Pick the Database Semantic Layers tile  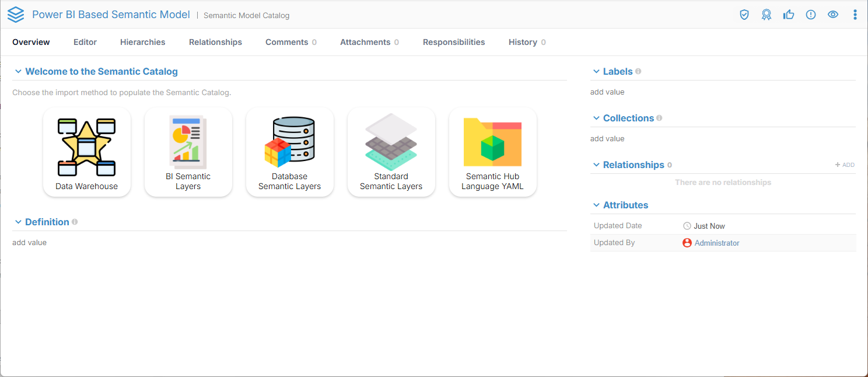[x=290, y=152]
